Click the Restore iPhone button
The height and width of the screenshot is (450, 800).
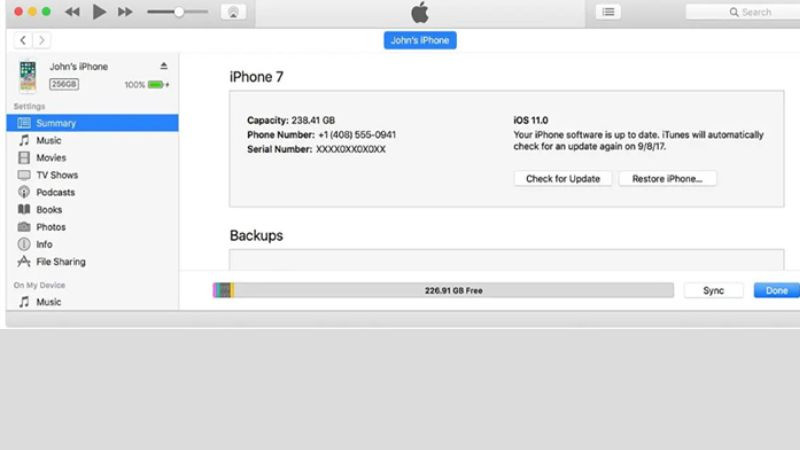667,179
